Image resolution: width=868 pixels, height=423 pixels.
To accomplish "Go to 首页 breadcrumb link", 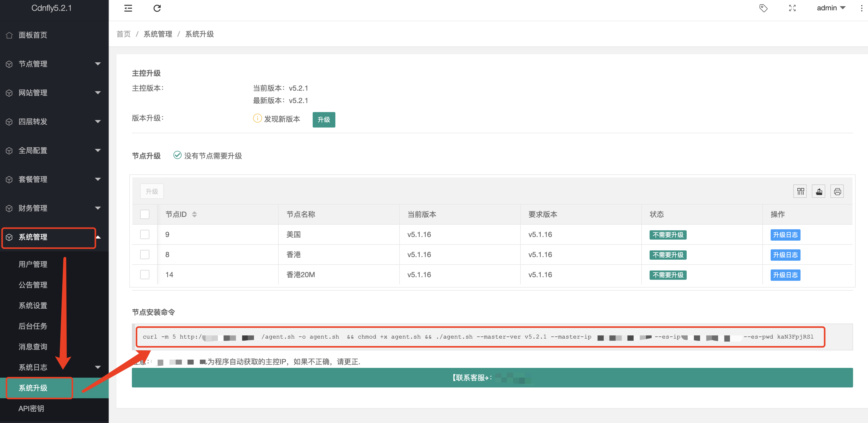I will [x=123, y=34].
